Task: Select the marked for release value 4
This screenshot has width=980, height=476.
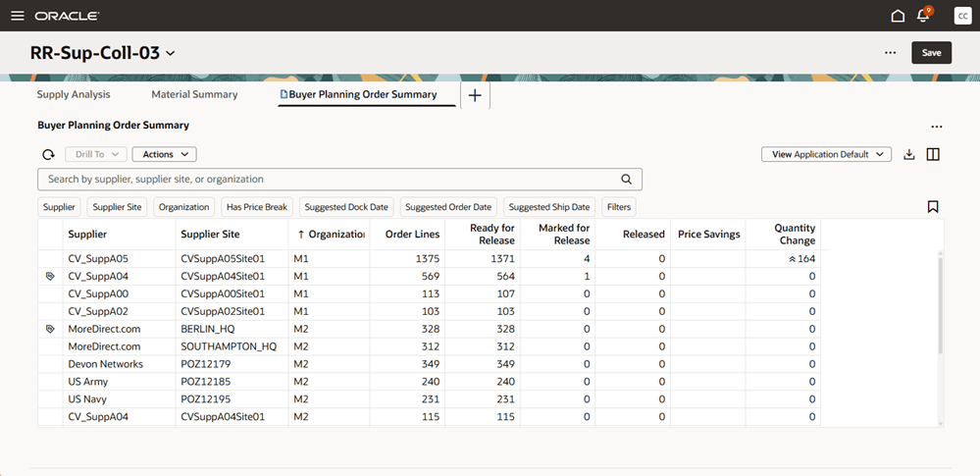Action: [557, 258]
